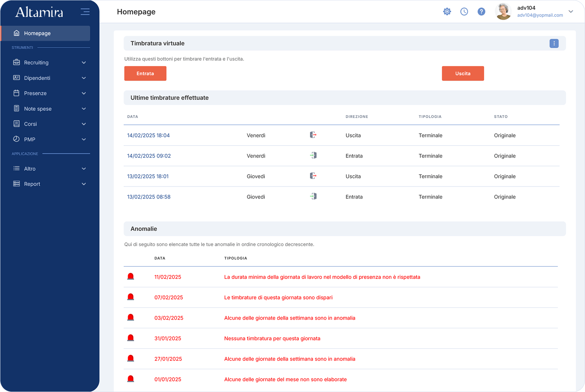Click the STATO column header
The width and height of the screenshot is (585, 392).
tap(501, 117)
